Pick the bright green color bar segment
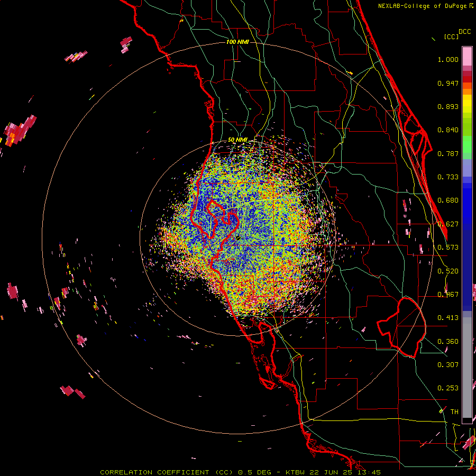The image size is (476, 476). 467,144
